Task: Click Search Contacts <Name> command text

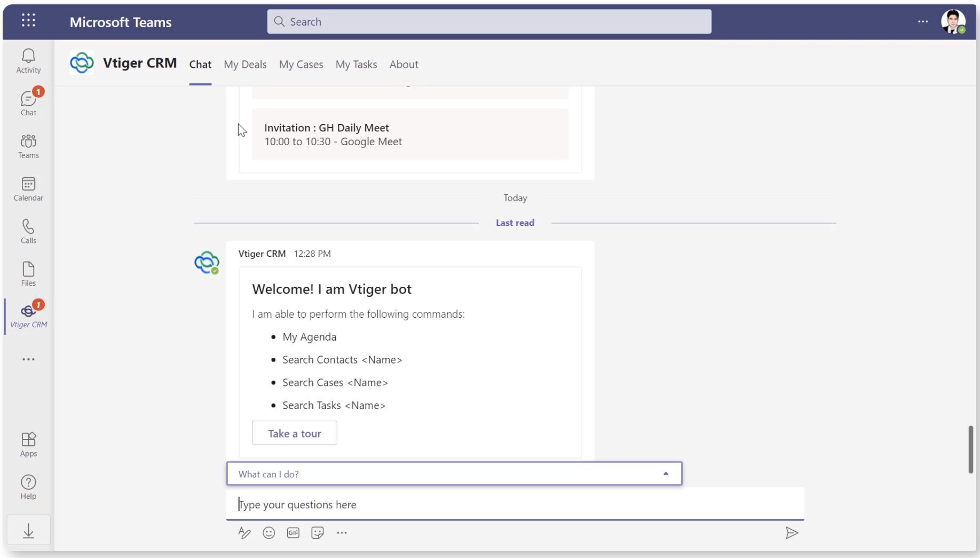Action: pos(342,360)
